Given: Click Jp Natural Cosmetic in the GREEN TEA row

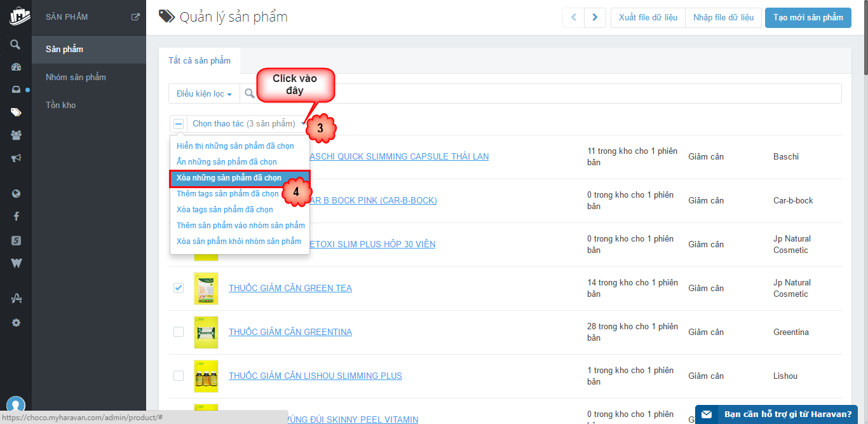Looking at the screenshot, I should click(x=792, y=289).
